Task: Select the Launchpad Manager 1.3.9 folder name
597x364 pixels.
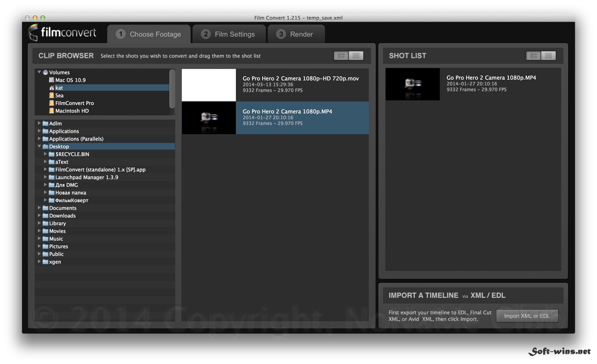Action: tap(87, 177)
